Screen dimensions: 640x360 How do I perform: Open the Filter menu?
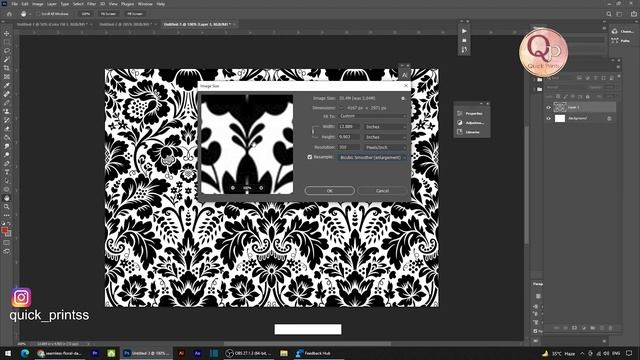pyautogui.click(x=91, y=4)
